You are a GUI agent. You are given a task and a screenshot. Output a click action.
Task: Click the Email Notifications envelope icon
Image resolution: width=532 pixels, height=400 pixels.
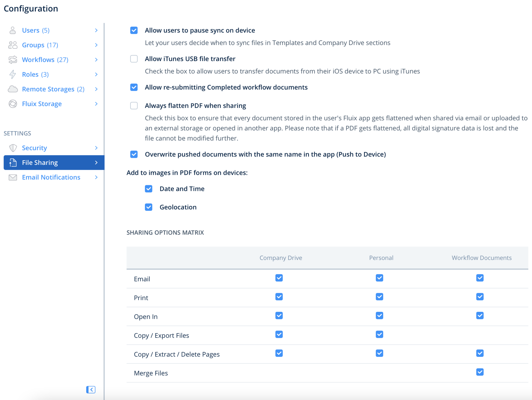point(12,177)
